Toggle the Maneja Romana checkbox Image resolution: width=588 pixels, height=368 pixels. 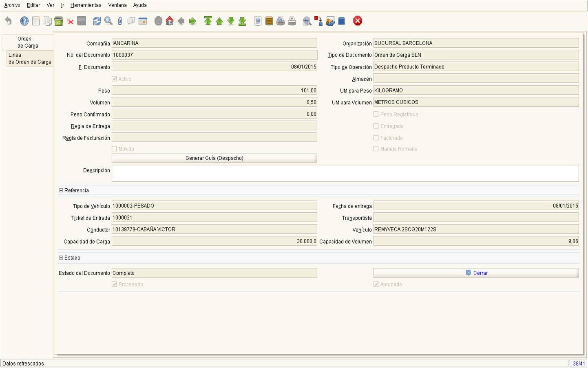pyautogui.click(x=376, y=149)
